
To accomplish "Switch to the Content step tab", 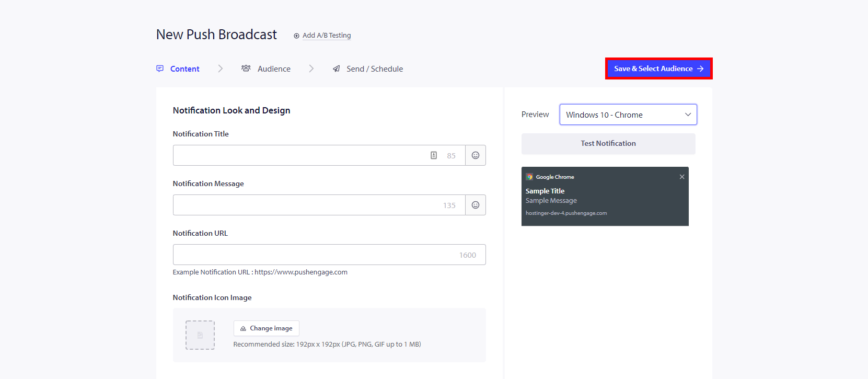I will [178, 68].
